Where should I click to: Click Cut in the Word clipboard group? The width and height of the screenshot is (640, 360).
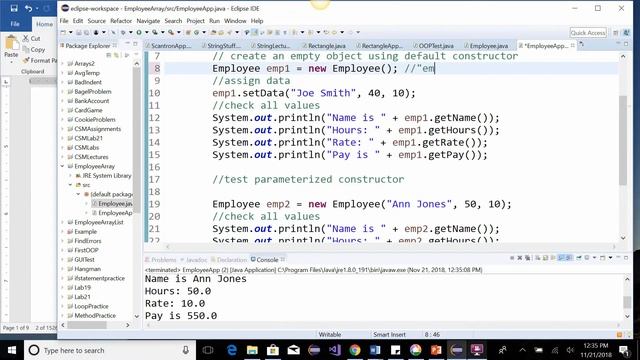(x=31, y=38)
